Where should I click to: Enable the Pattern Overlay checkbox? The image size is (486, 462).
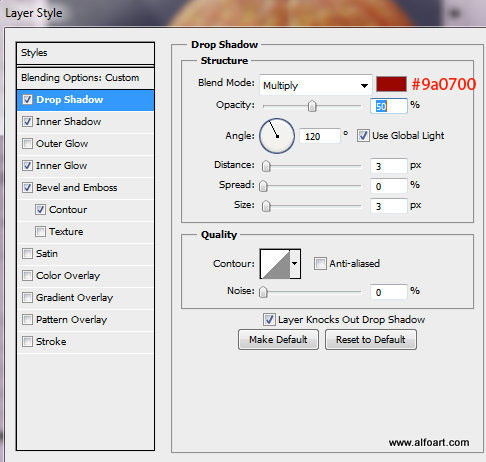click(x=27, y=320)
